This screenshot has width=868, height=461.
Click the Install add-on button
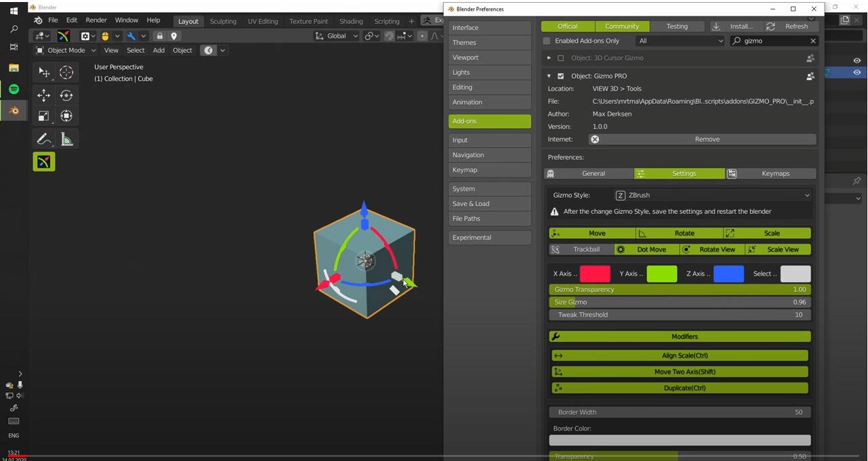737,26
